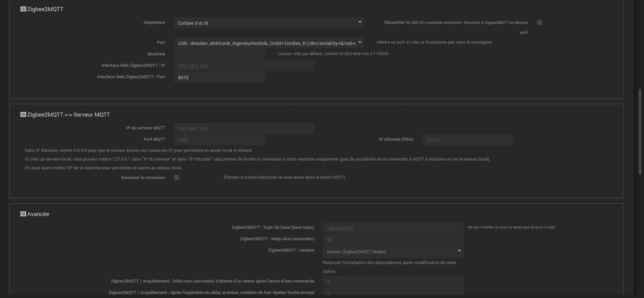
Task: Open the Zigbee2MQTT Version dropdown
Action: [x=393, y=252]
